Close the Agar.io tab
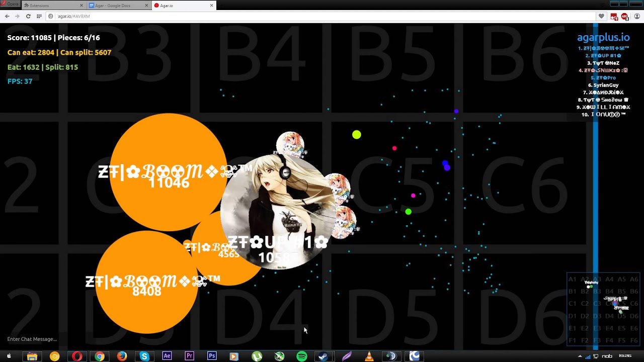 point(212,6)
